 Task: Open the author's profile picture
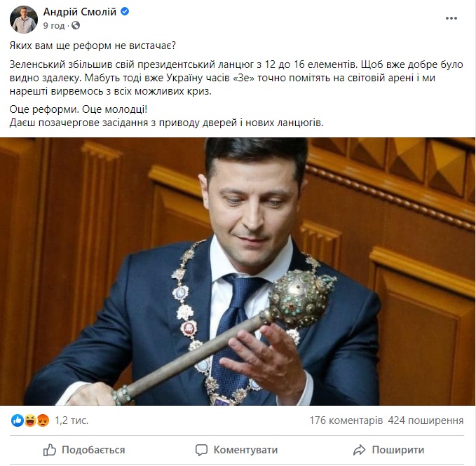24,19
